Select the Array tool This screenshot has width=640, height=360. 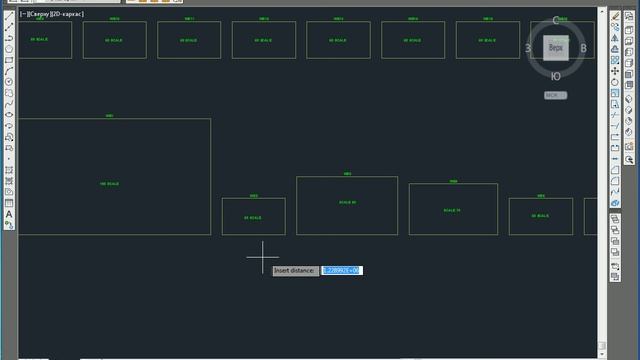[615, 60]
